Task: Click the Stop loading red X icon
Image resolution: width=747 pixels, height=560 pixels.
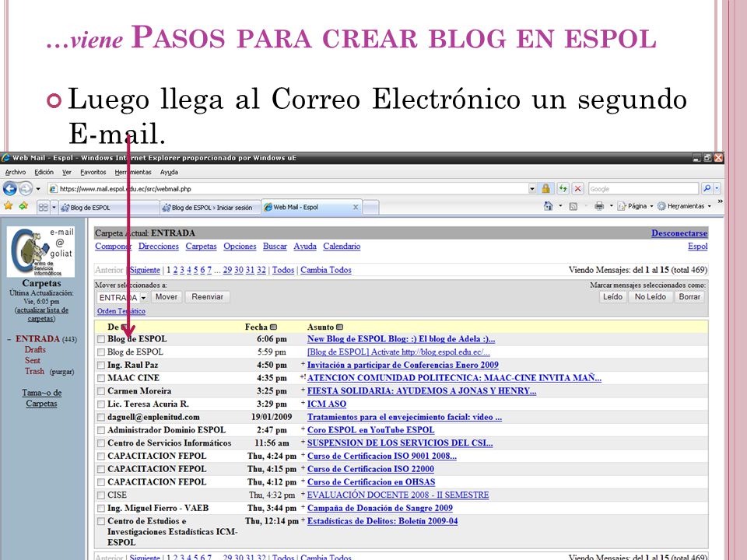Action: click(577, 188)
